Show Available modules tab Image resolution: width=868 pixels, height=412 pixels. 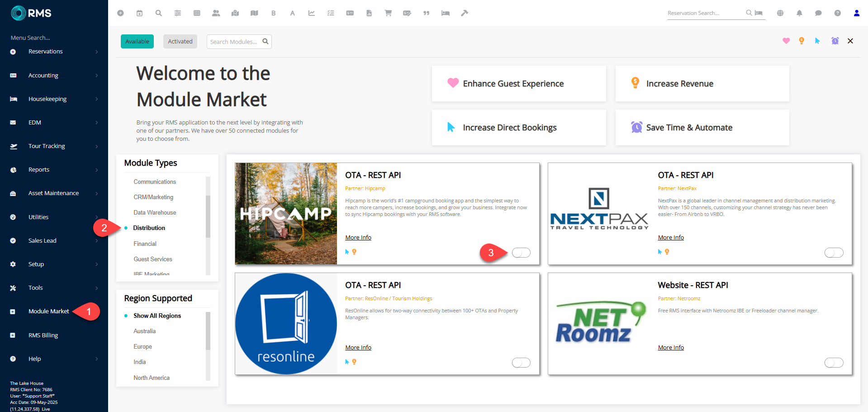(137, 41)
